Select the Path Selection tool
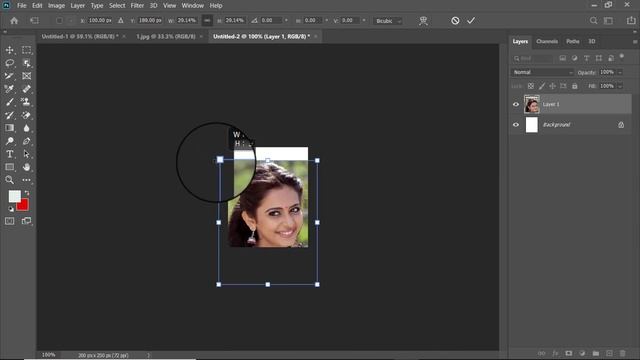Viewport: 640px width, 360px height. coord(27,154)
